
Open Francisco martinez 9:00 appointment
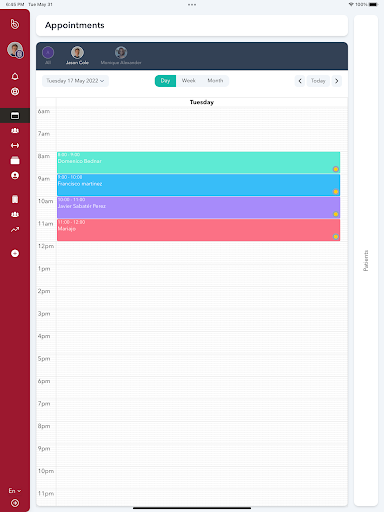[198, 185]
